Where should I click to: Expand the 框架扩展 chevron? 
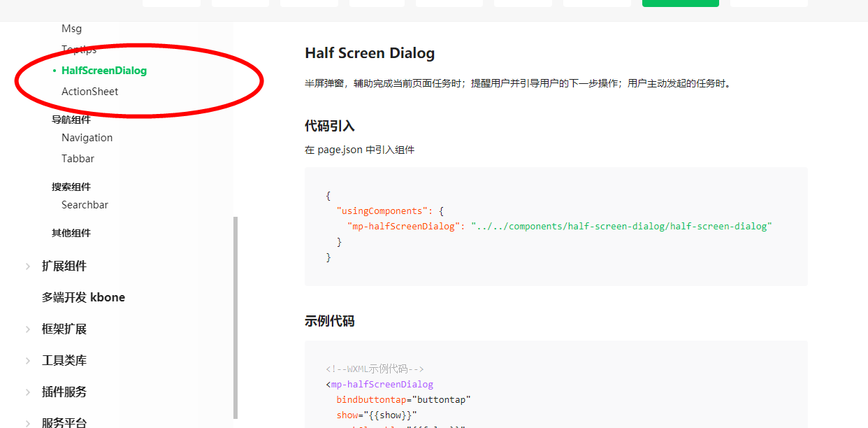(x=28, y=329)
